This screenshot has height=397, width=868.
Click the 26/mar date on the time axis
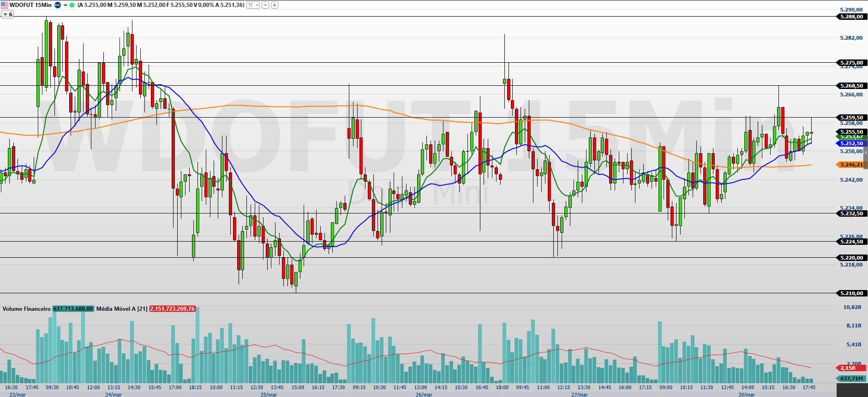coord(424,394)
